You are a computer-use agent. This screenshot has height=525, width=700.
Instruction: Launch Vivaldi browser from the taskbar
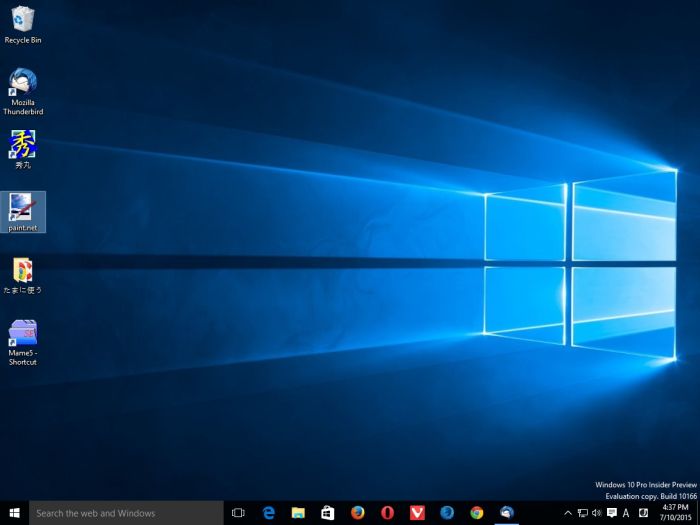click(417, 513)
